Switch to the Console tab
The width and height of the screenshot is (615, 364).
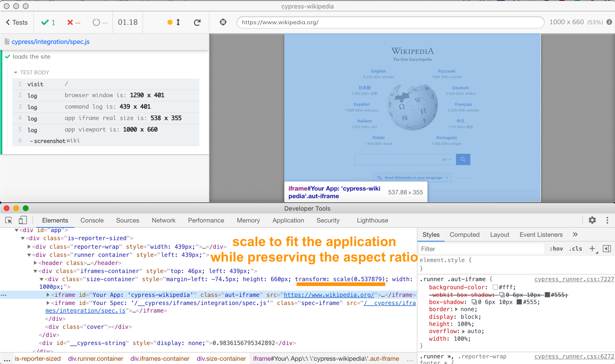pyautogui.click(x=92, y=220)
